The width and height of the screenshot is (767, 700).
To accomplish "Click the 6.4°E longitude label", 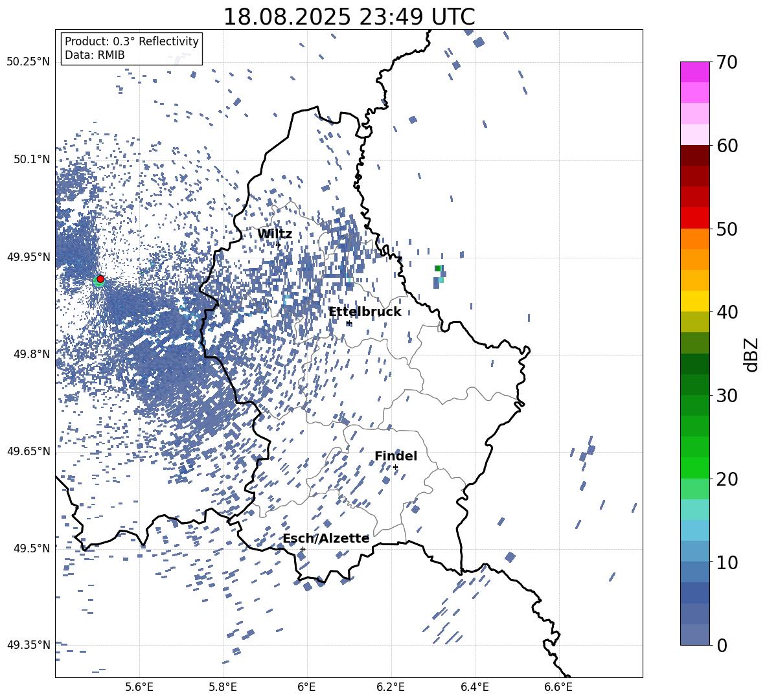I will click(474, 687).
